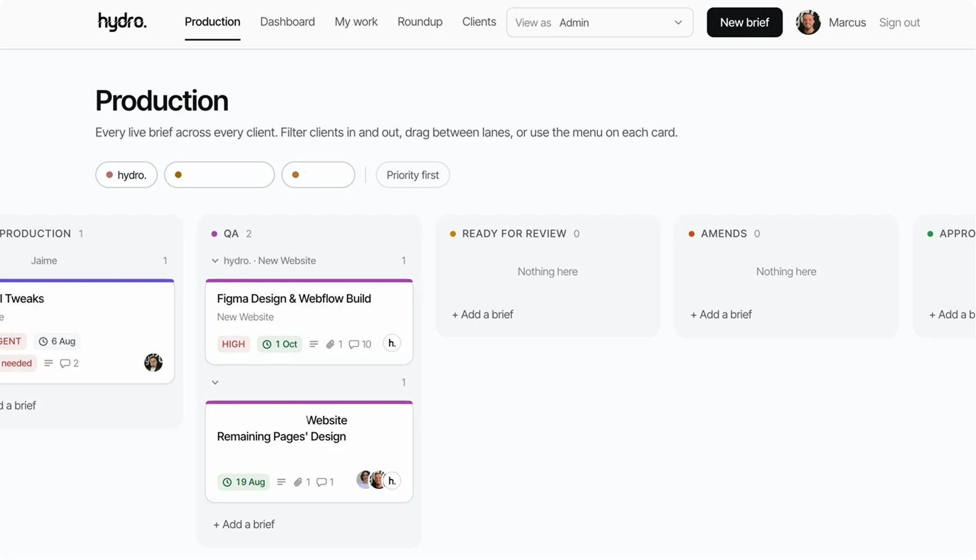This screenshot has width=976, height=560.
Task: Click the Marcus username
Action: (x=847, y=23)
